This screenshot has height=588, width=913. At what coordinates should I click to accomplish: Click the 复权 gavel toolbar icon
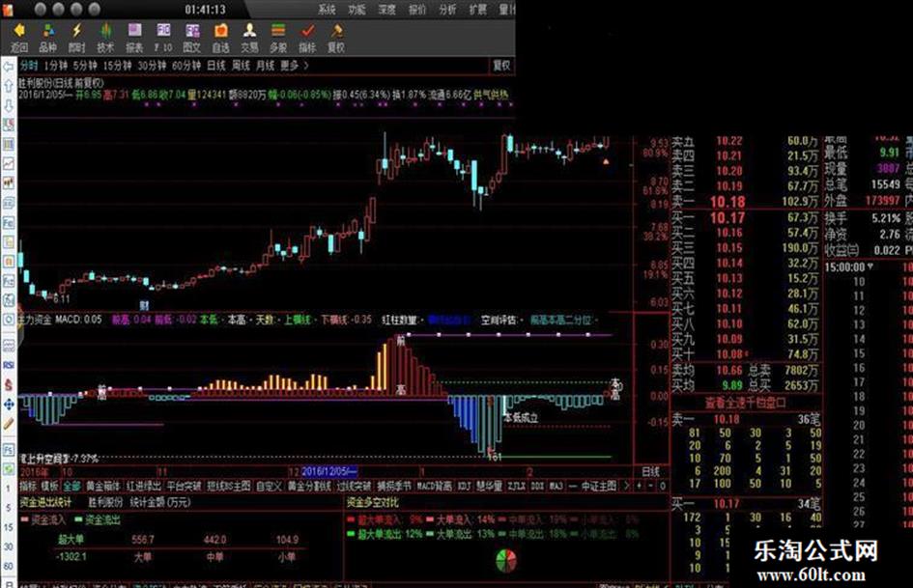click(336, 38)
